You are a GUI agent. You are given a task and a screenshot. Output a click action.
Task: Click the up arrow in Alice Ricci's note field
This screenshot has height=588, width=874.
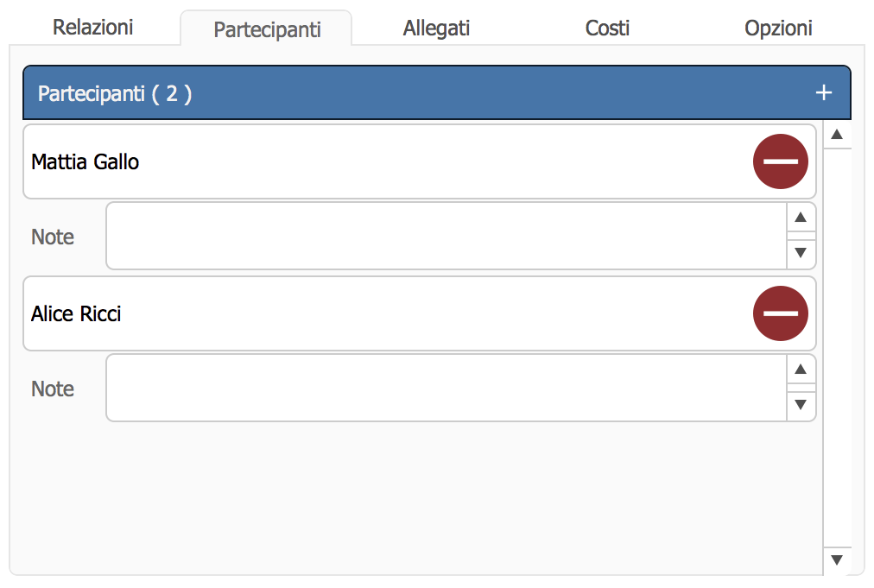[x=801, y=369]
